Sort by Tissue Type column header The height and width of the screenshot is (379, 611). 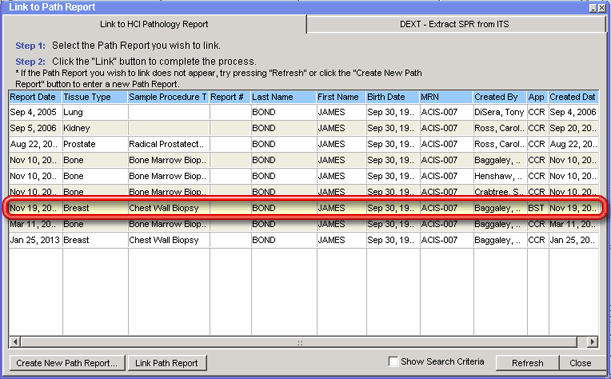coord(95,97)
